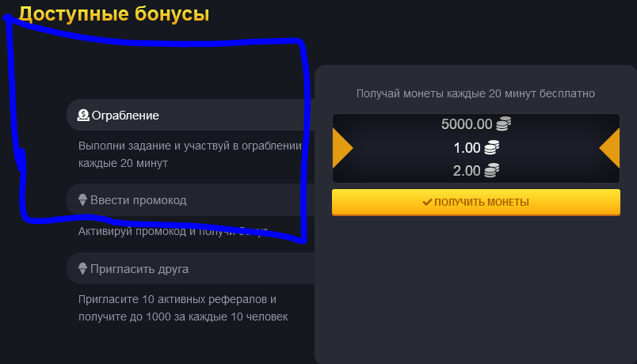Click the Ограбление task description text

point(190,154)
